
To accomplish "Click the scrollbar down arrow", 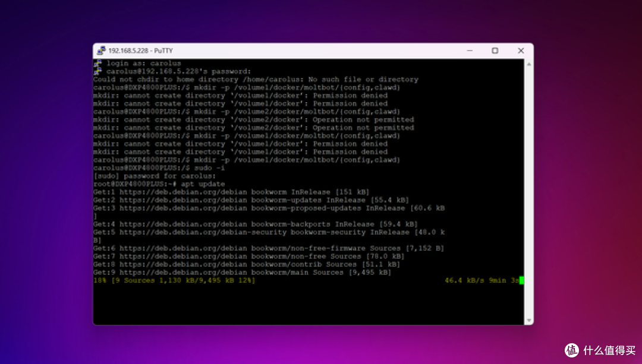I will [528, 320].
